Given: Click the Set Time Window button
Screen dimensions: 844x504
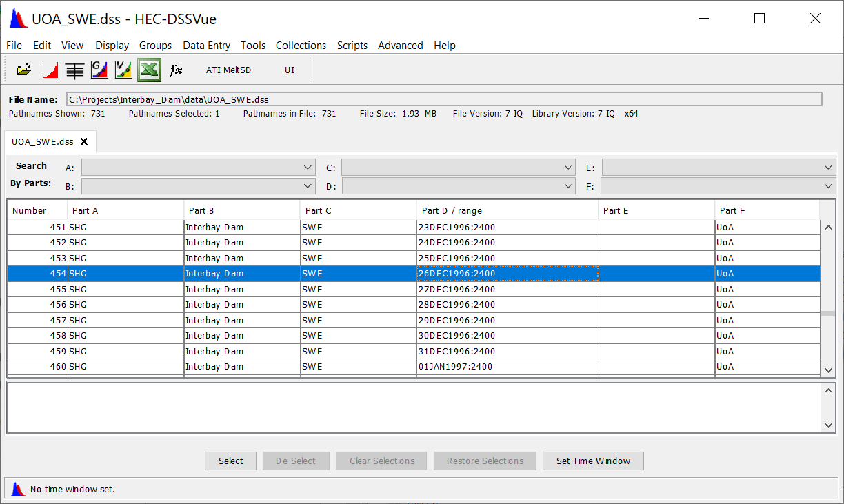Looking at the screenshot, I should pyautogui.click(x=593, y=461).
